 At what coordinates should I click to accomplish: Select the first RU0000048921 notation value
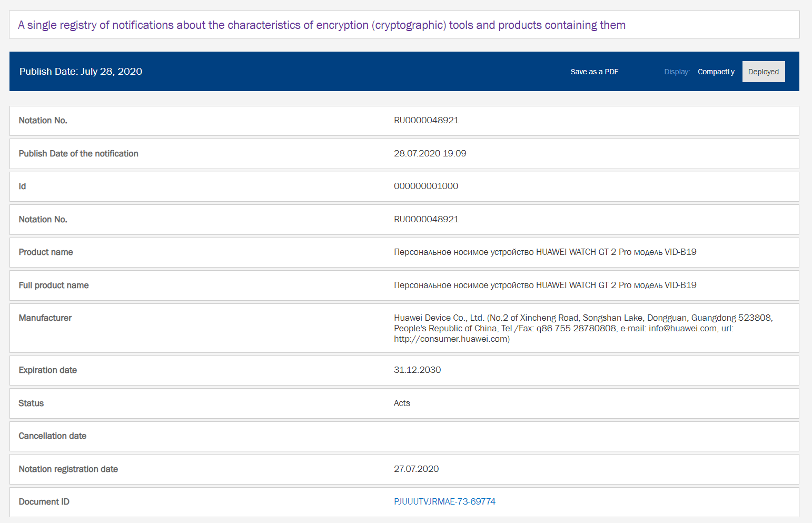[x=427, y=120]
